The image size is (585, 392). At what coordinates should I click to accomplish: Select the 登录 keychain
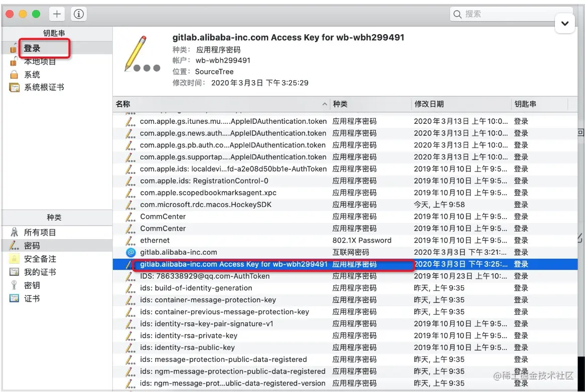click(x=57, y=48)
